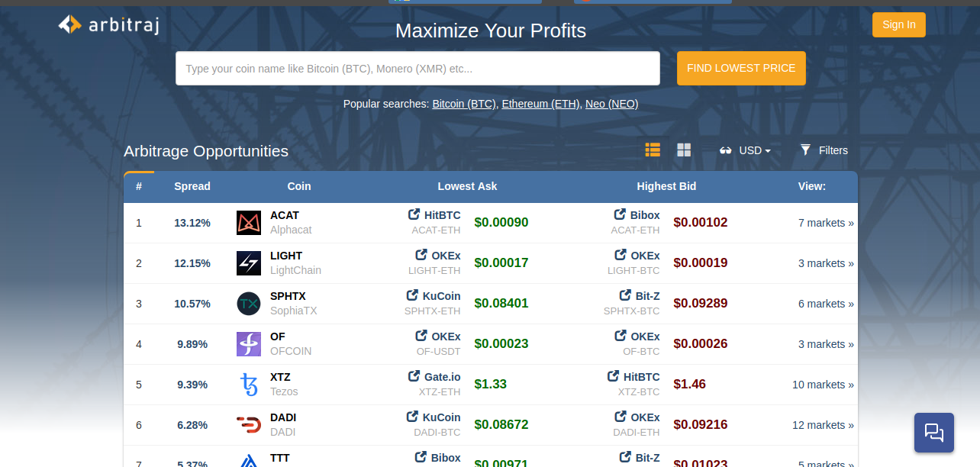Open OKEx external link icon for OF-BTC
Image resolution: width=980 pixels, height=467 pixels.
coord(621,336)
